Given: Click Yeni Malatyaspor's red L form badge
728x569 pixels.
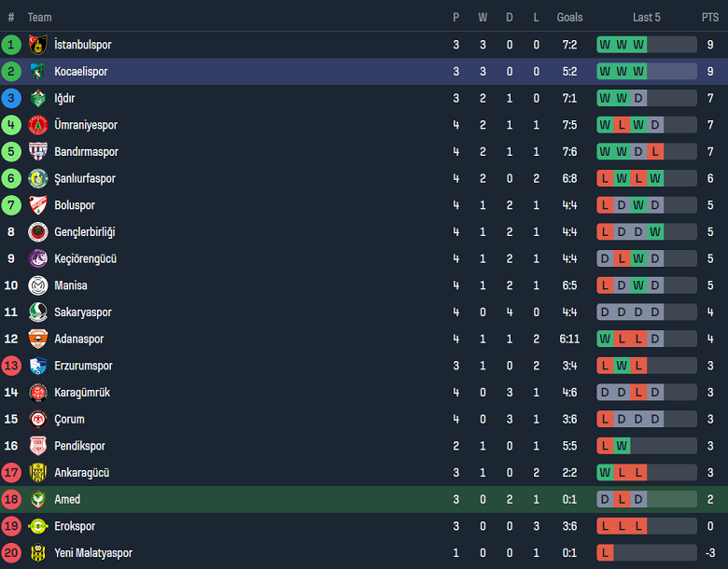Looking at the screenshot, I should [x=605, y=553].
